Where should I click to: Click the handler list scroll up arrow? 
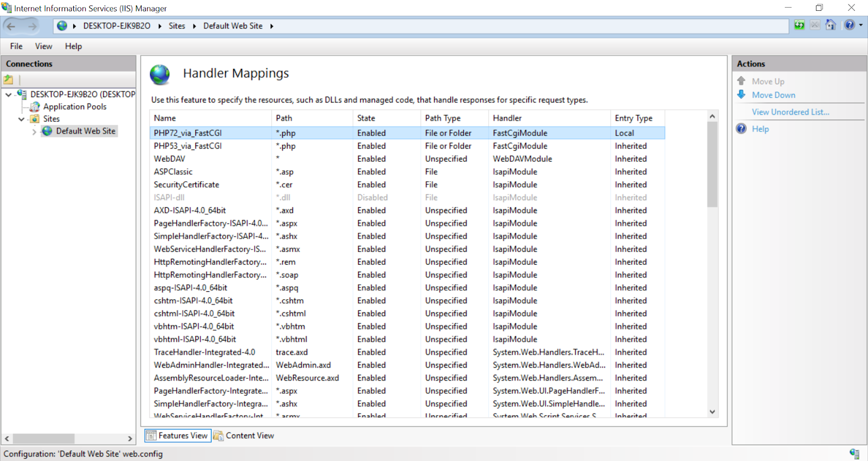(712, 116)
